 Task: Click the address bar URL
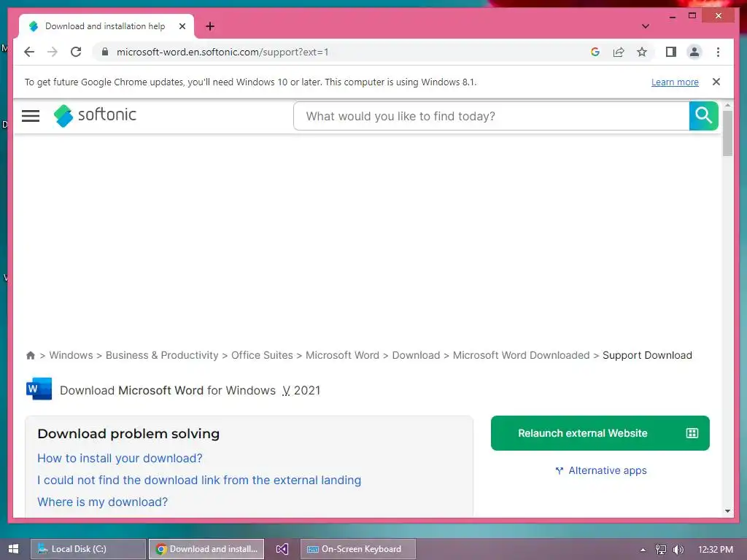222,52
